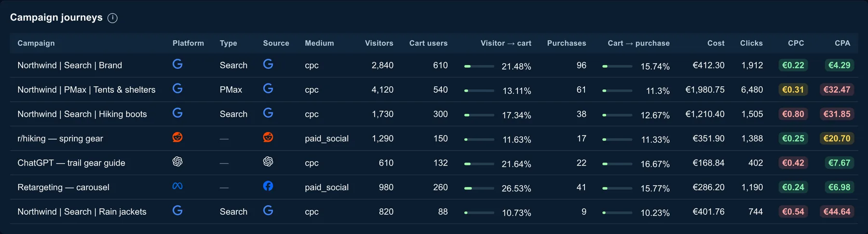Viewport: 868px width, 234px height.
Task: Click Visitor → cart progress bar for Search | Brand
Action: click(479, 66)
